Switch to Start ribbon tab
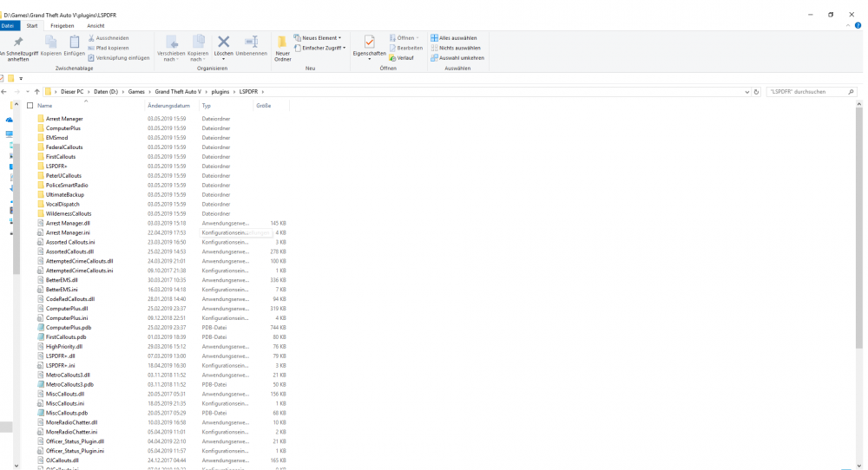The image size is (868, 470). [32, 25]
